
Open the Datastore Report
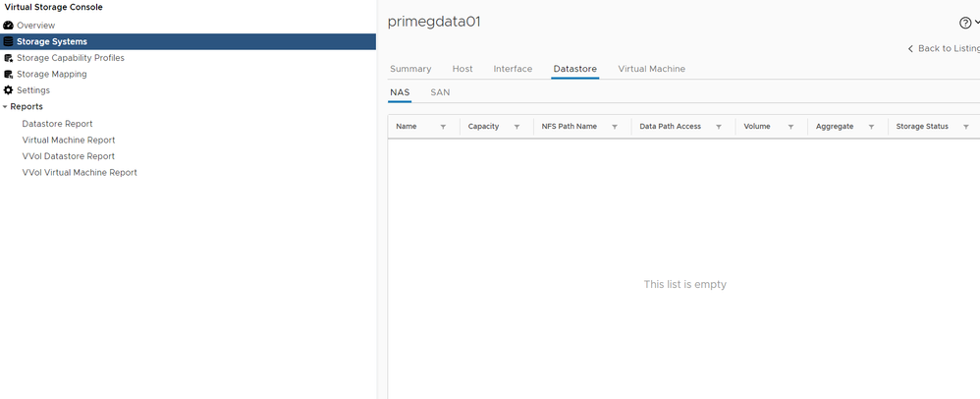pos(58,124)
